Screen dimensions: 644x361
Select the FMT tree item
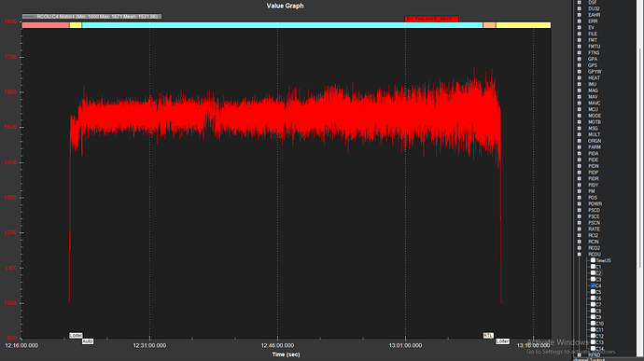coord(593,40)
